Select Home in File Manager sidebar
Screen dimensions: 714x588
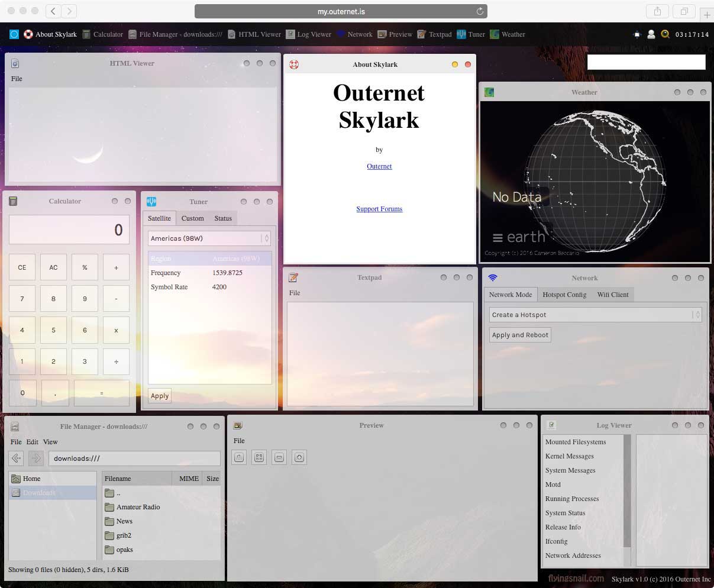click(x=53, y=479)
